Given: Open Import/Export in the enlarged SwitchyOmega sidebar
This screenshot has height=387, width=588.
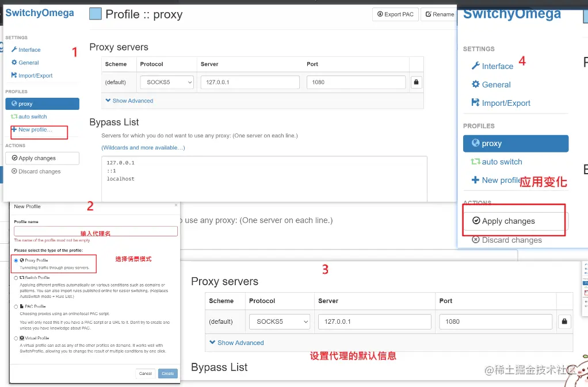Looking at the screenshot, I should pyautogui.click(x=501, y=103).
